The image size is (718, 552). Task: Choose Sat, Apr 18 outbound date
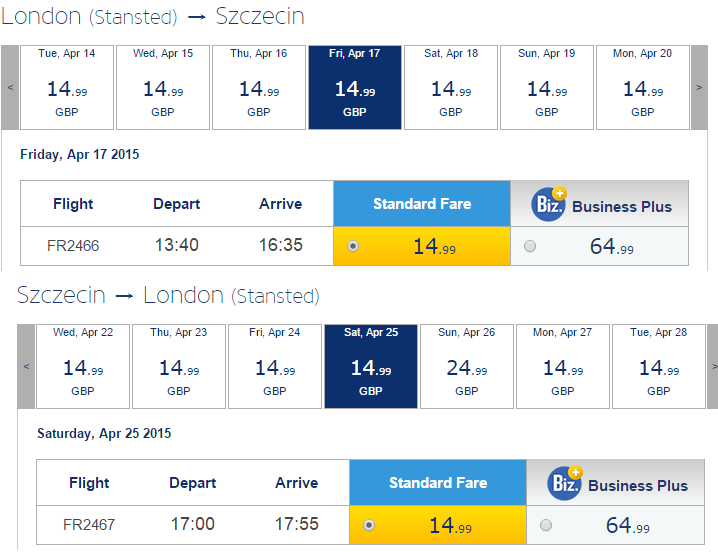click(x=451, y=87)
